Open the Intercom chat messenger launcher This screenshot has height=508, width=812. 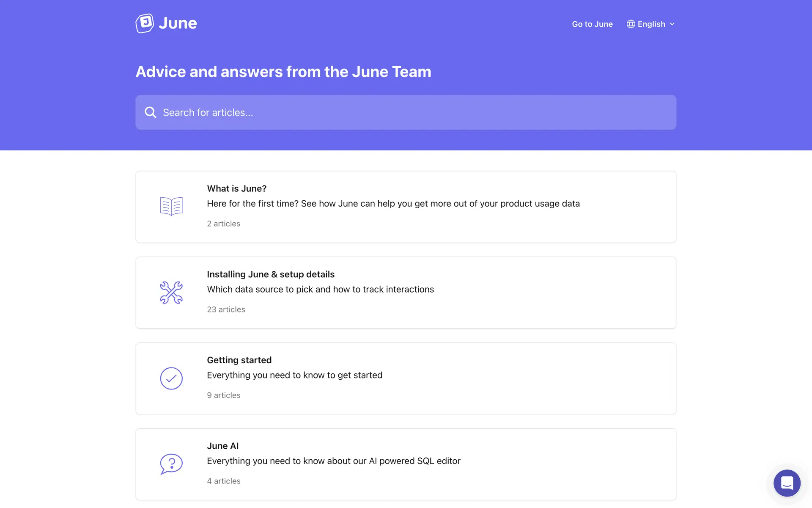pyautogui.click(x=787, y=483)
